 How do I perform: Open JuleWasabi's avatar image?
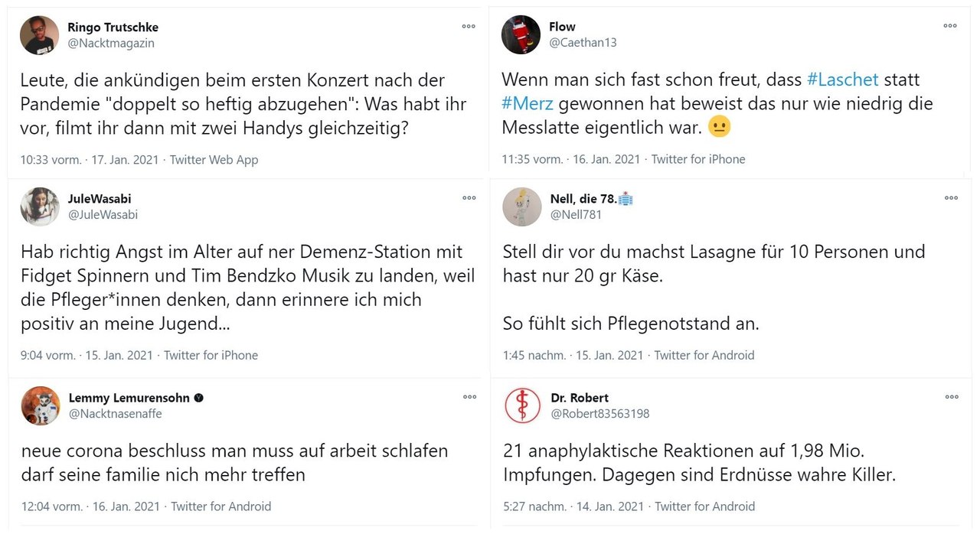pos(40,207)
